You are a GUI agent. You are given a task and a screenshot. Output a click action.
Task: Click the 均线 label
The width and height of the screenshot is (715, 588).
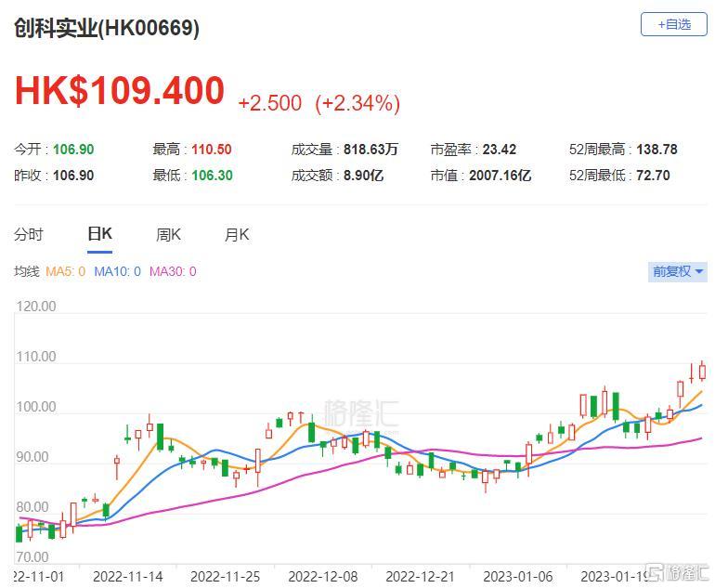click(26, 272)
